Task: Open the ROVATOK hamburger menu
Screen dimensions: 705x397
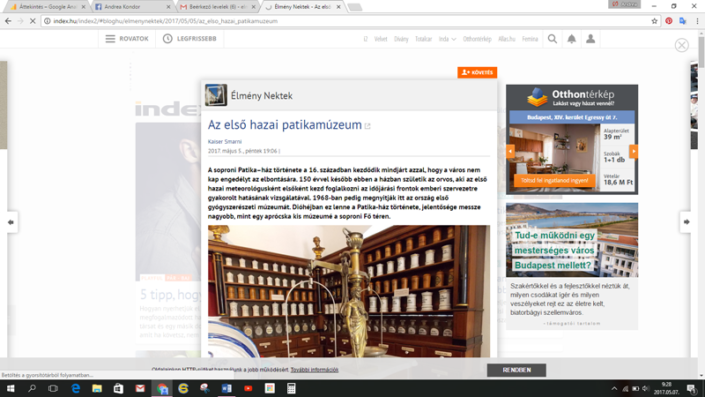Action: (x=127, y=39)
